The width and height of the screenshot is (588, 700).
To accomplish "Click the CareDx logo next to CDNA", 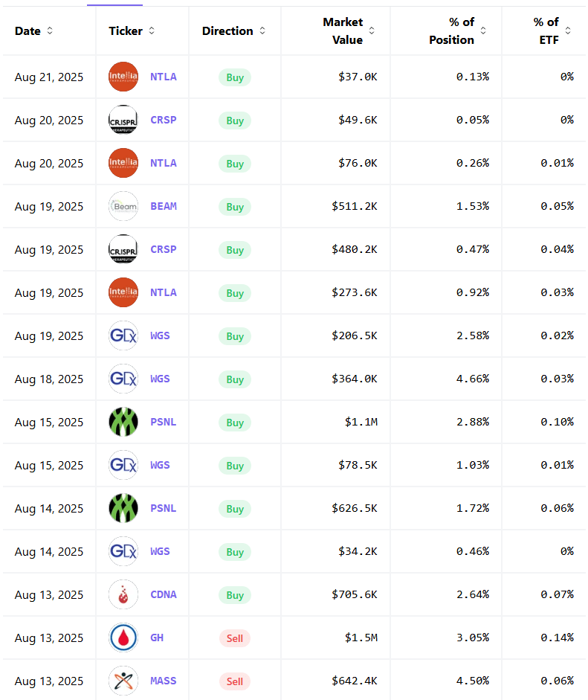I will pos(123,594).
